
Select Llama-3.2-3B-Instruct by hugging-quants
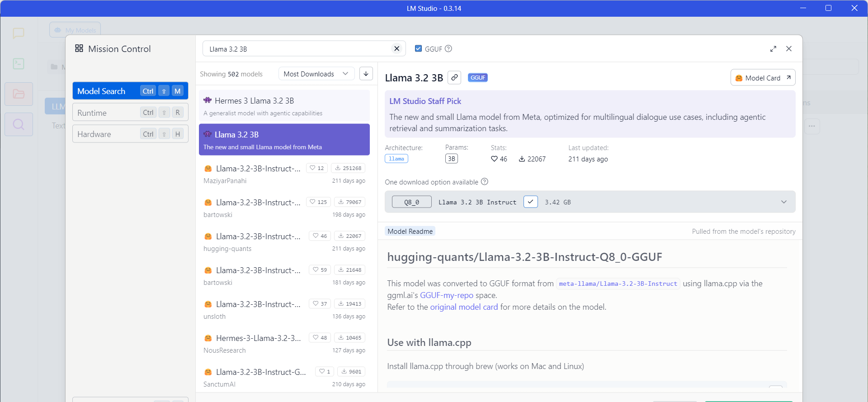point(284,241)
